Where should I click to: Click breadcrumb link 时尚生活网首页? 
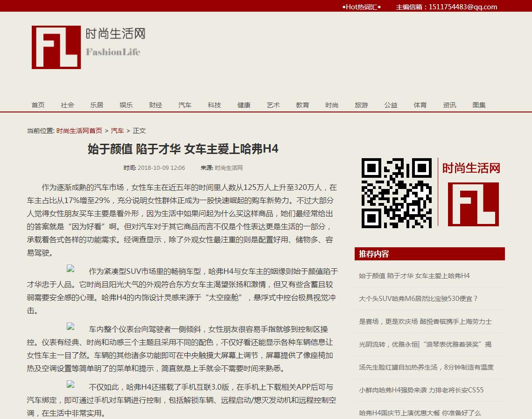click(x=79, y=131)
